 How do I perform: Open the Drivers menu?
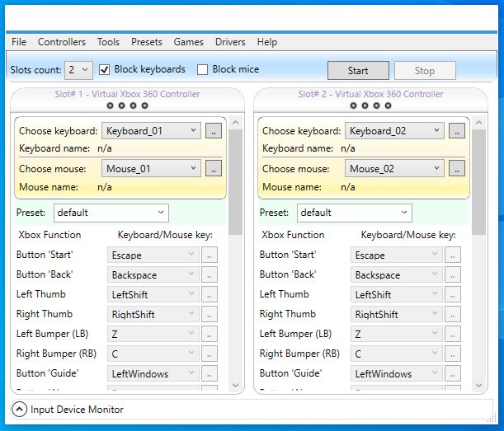tap(230, 42)
